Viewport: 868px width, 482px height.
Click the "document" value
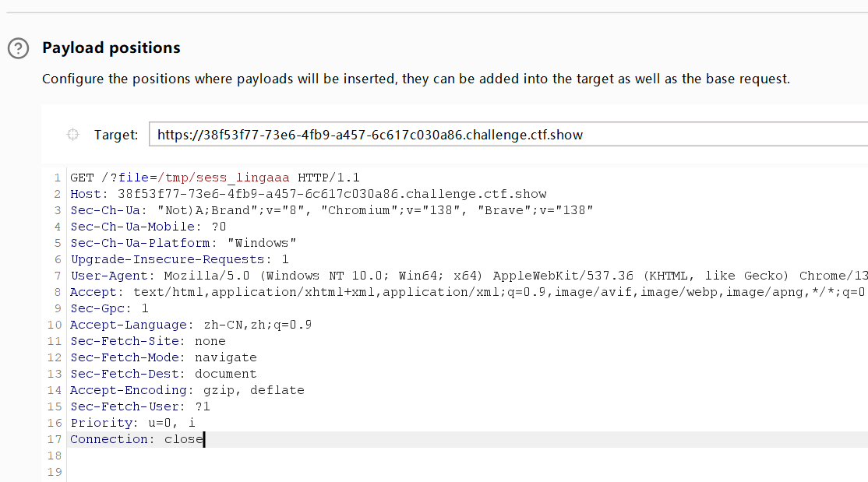(226, 374)
